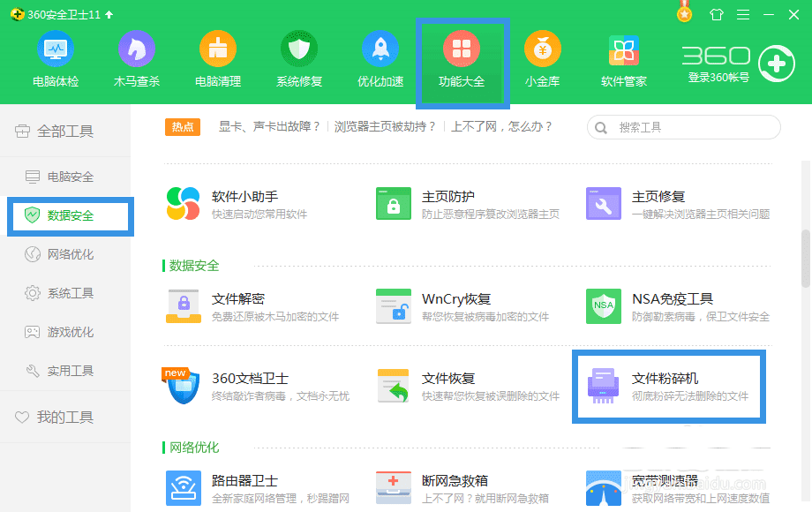Viewport: 812px width, 512px height.
Task: Launch NSA免疫工具 shield icon
Action: coord(604,306)
